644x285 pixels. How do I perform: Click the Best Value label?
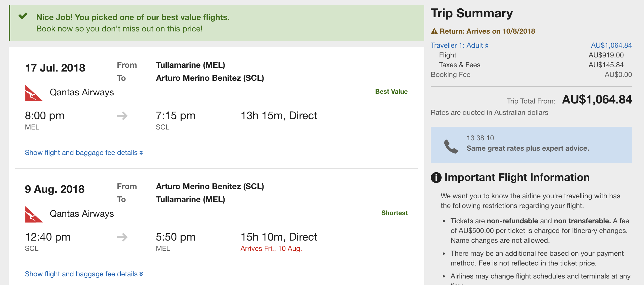click(x=391, y=92)
